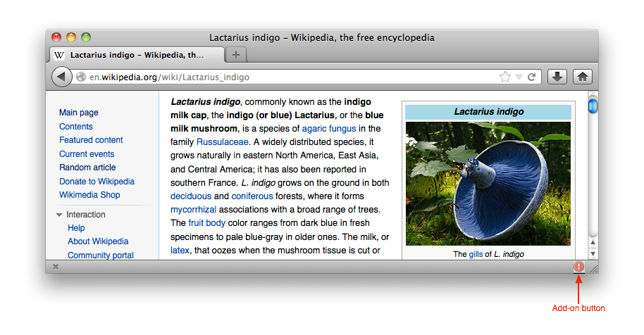This screenshot has width=644, height=335.
Task: Open the Downloads arrow button
Action: 557,77
